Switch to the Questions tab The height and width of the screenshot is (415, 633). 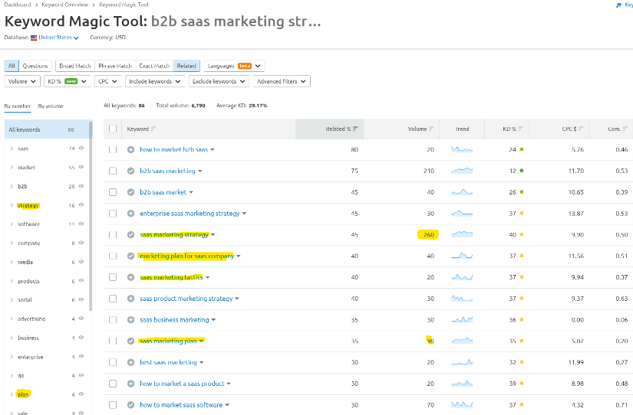coord(35,66)
